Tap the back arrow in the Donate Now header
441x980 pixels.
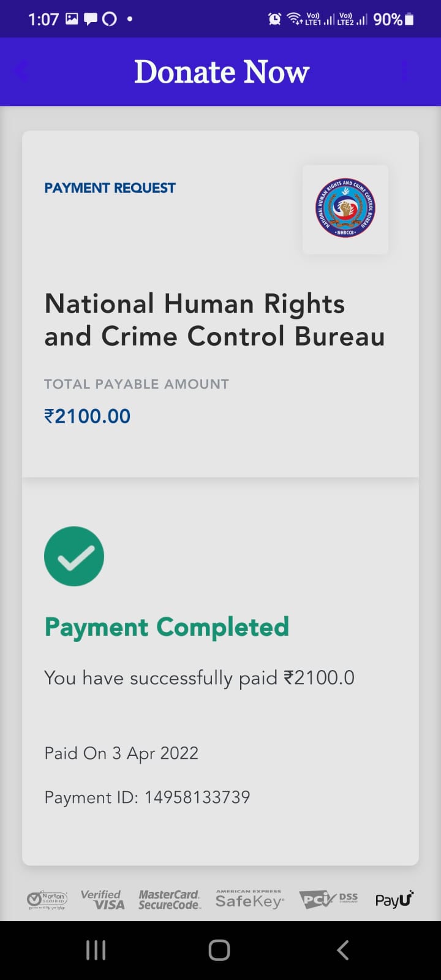click(x=21, y=72)
